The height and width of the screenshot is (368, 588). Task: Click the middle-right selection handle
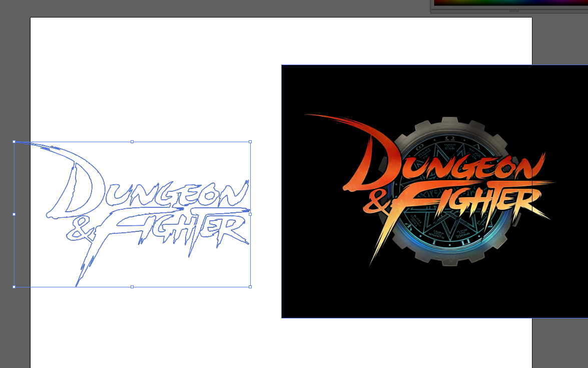click(250, 214)
